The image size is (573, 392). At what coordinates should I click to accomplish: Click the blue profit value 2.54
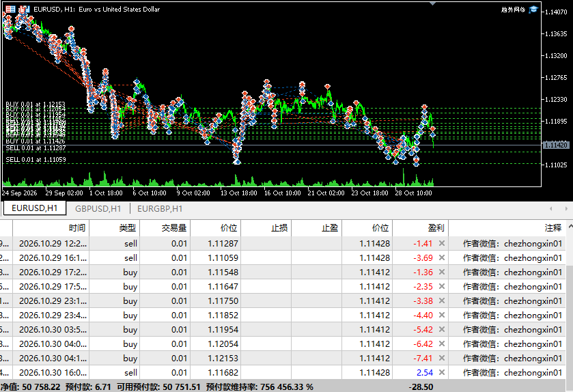425,373
